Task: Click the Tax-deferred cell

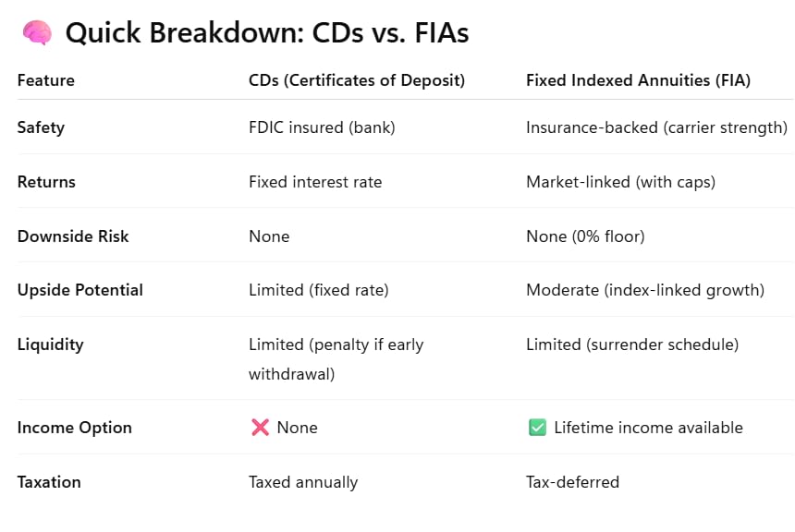Action: [572, 482]
